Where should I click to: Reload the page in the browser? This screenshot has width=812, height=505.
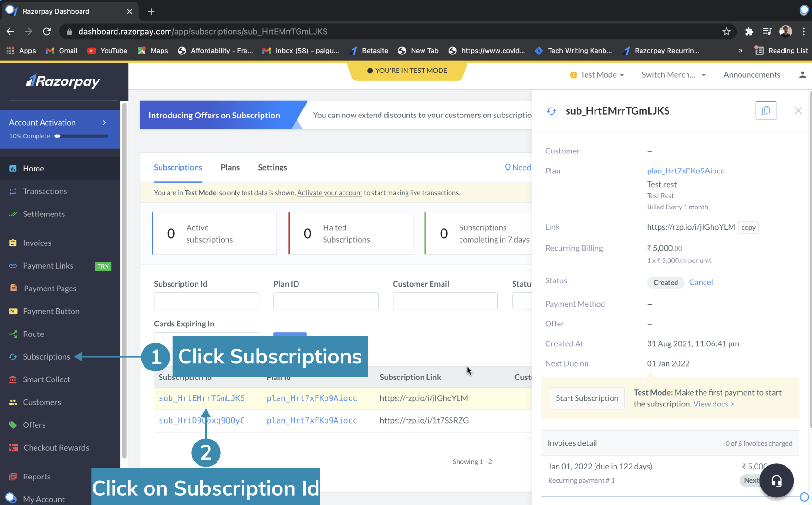click(x=46, y=32)
